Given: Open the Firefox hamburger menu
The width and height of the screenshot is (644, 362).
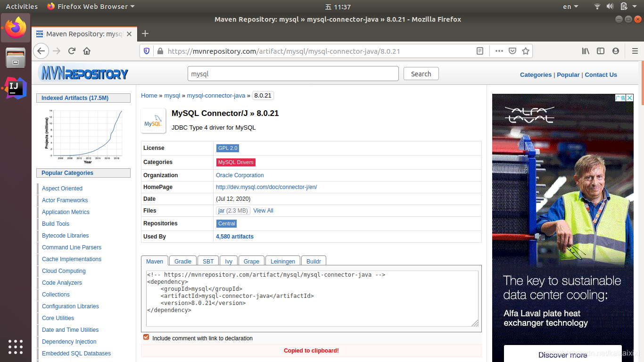Looking at the screenshot, I should (x=635, y=51).
